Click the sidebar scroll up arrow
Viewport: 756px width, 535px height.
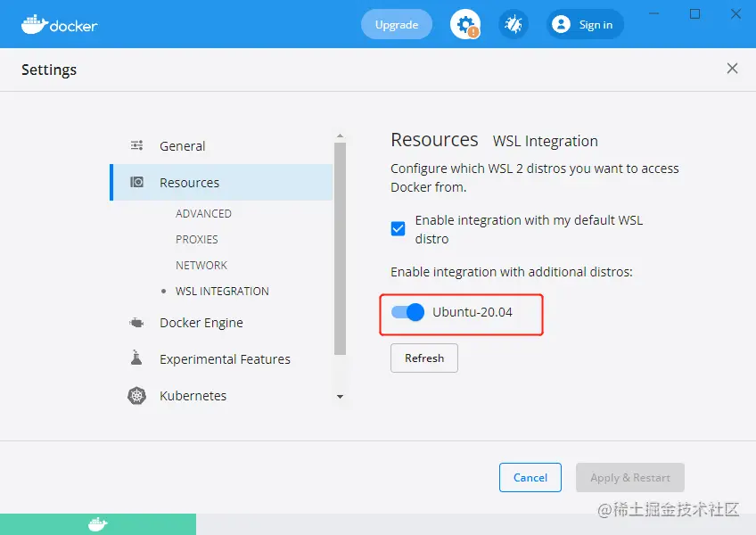coord(340,136)
